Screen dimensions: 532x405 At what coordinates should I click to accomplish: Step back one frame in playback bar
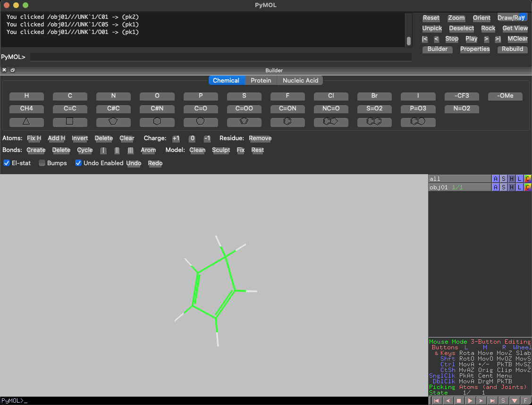pyautogui.click(x=448, y=401)
